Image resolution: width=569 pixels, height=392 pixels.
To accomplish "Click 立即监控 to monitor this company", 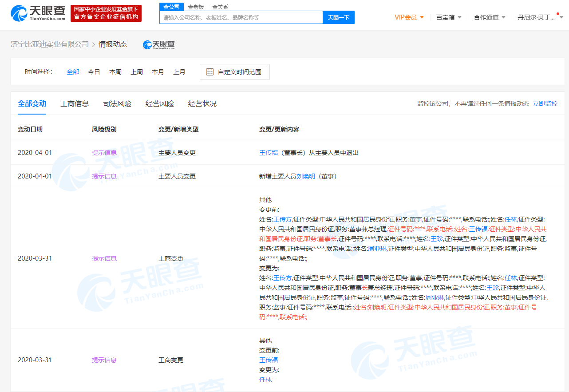I will [545, 103].
